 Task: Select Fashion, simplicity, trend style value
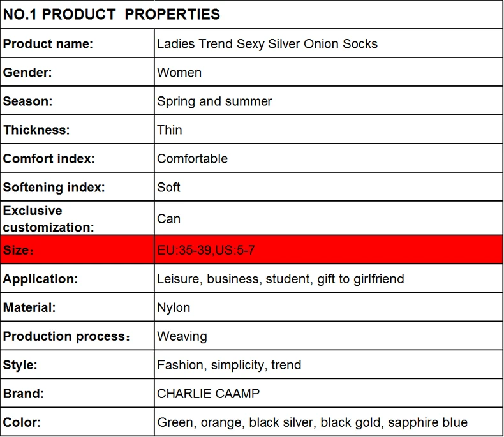point(229,365)
